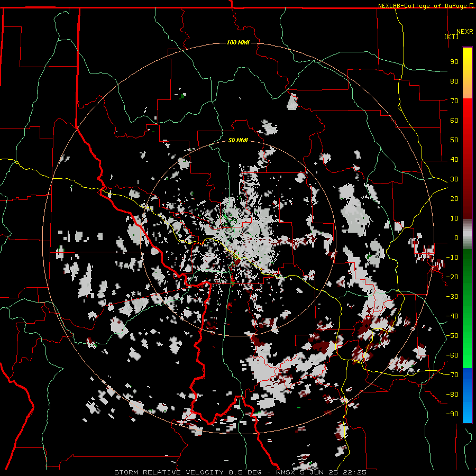
Task: Click the positive 90 knot scale label
Action: pos(454,62)
